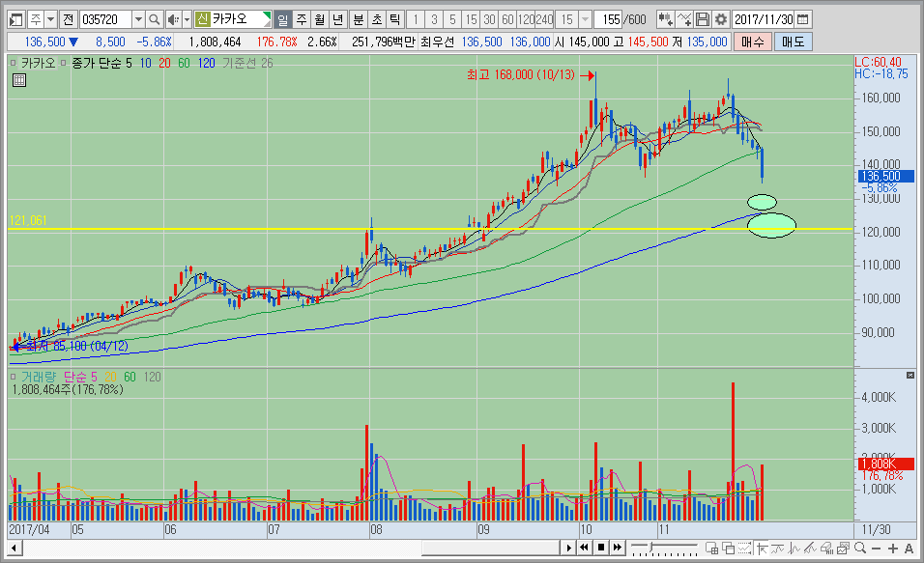Click the text A tool icon
Image resolution: width=924 pixels, height=563 pixels.
coord(909,549)
